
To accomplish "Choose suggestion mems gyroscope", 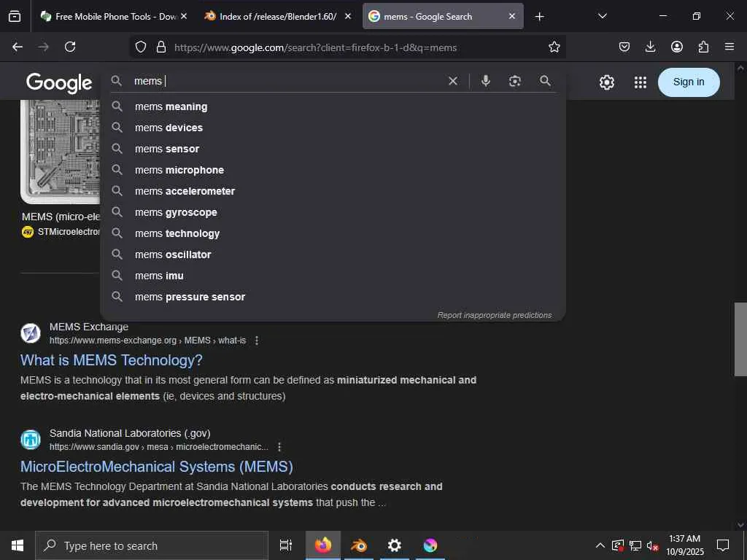I will pos(333,212).
